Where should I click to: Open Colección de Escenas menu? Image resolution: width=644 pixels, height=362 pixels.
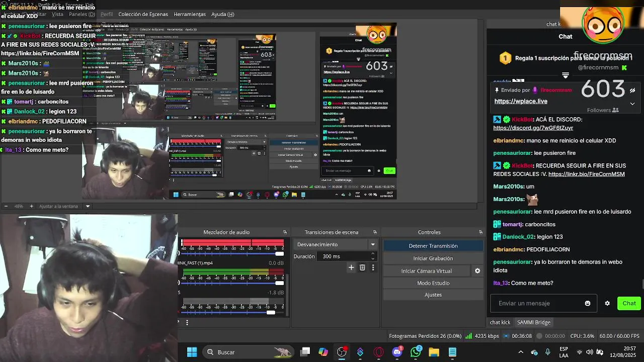click(x=143, y=14)
